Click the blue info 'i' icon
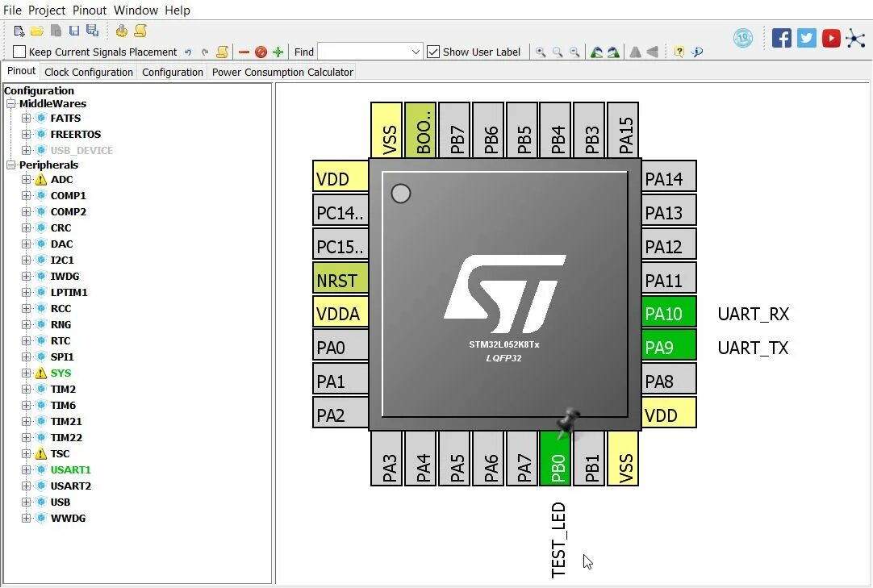 pos(696,52)
